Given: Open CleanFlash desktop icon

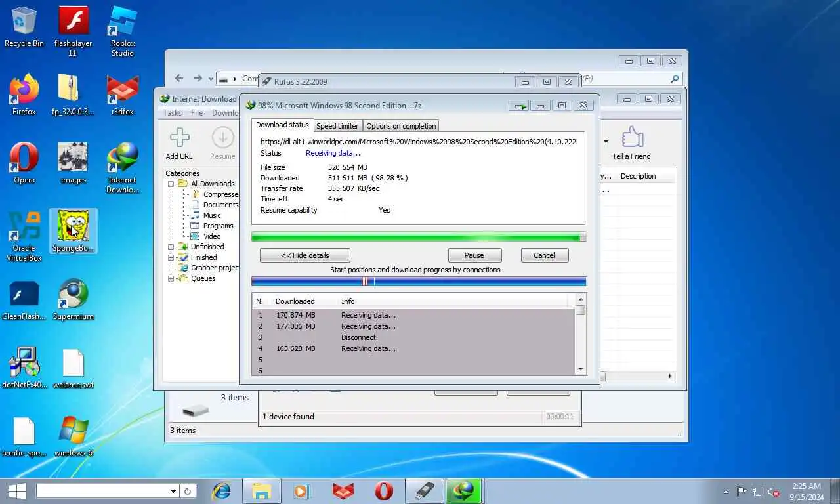Looking at the screenshot, I should pos(24,301).
